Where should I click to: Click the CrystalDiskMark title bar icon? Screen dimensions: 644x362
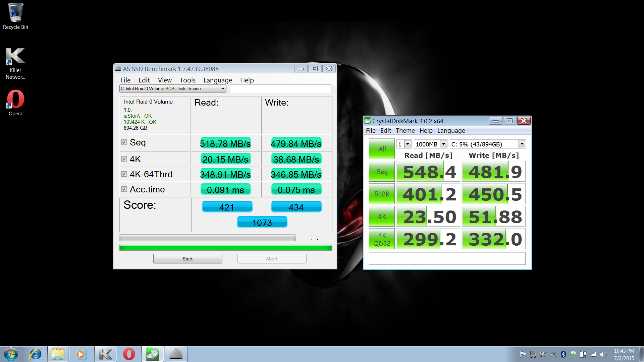coord(368,121)
